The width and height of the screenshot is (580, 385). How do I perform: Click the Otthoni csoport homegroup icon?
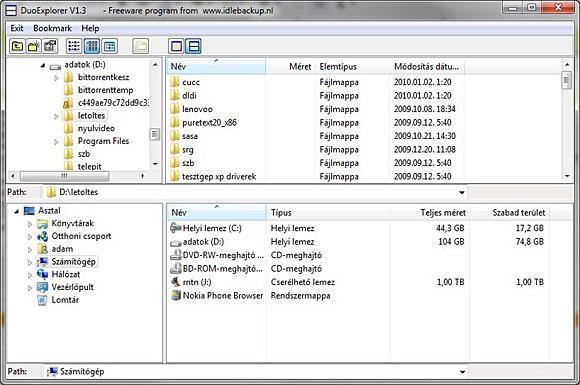pyautogui.click(x=43, y=236)
